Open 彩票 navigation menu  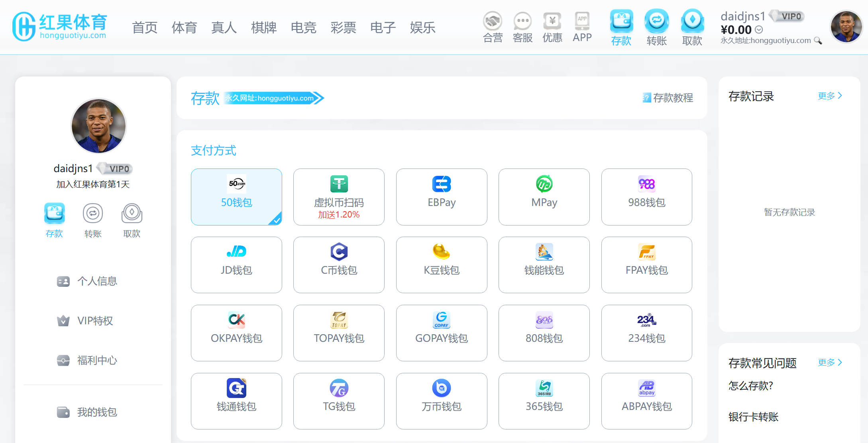click(343, 27)
